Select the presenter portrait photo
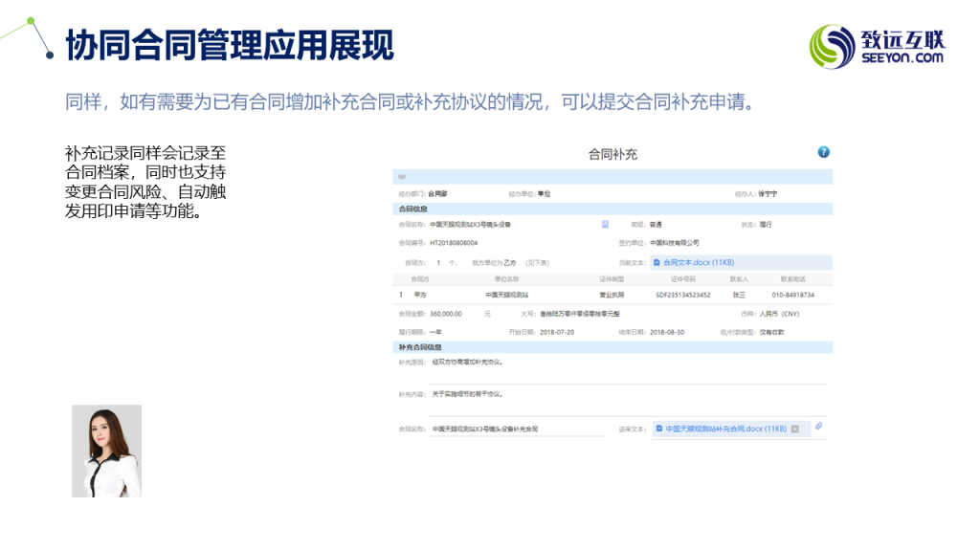980x551 pixels. pos(106,451)
